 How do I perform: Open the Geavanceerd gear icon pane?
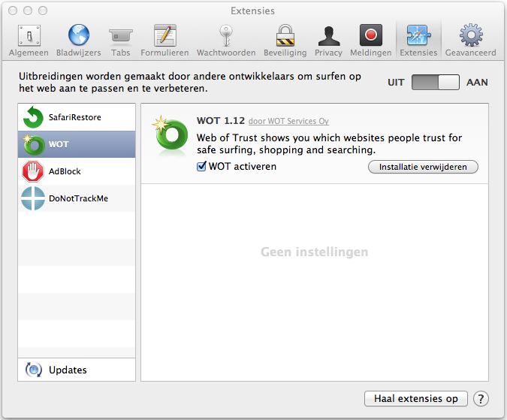click(x=470, y=41)
